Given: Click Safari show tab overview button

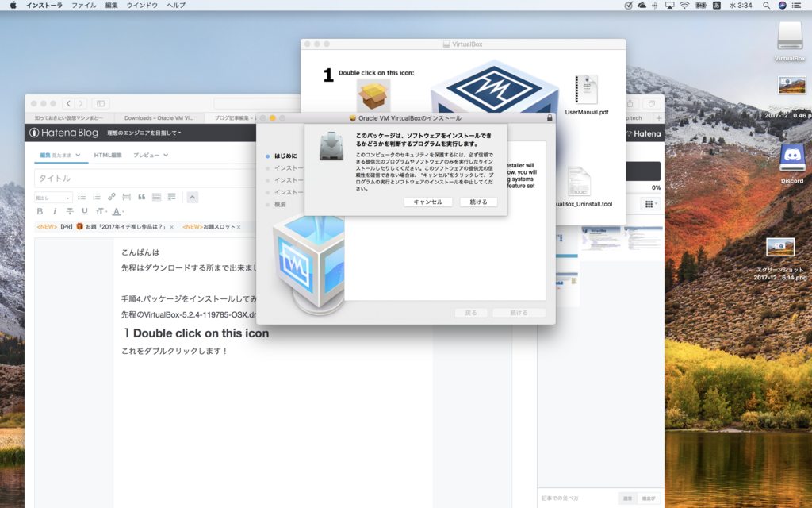Looking at the screenshot, I should (x=652, y=104).
